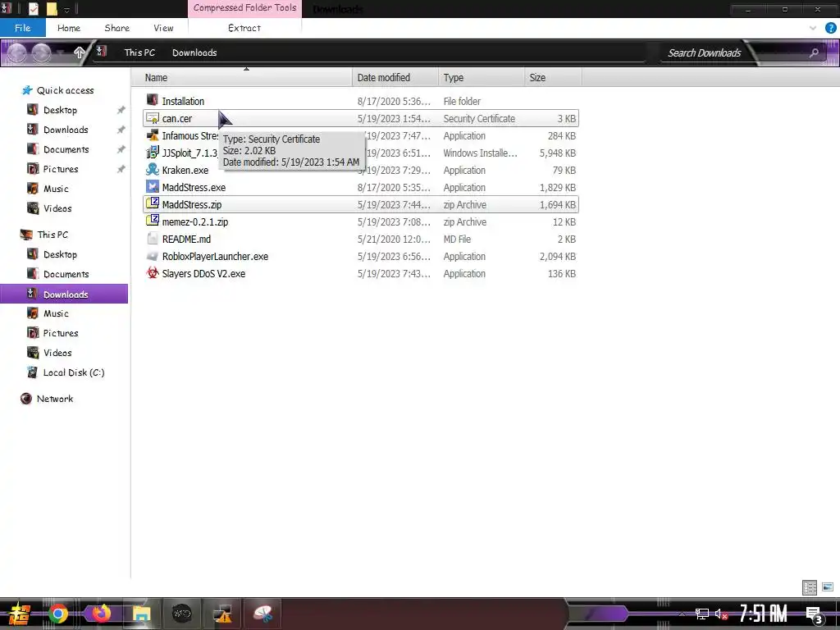Select MaddStress.exe application icon
This screenshot has width=840, height=630.
coord(153,186)
